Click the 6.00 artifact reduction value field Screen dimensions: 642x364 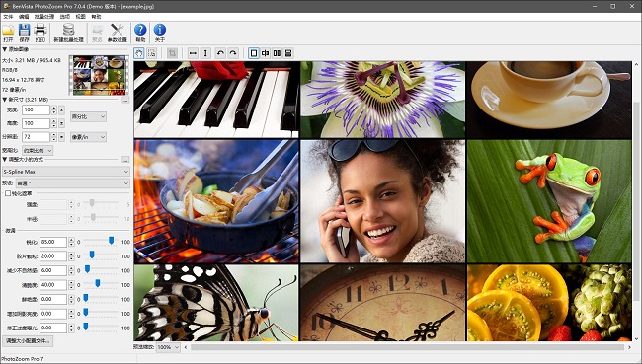point(53,270)
